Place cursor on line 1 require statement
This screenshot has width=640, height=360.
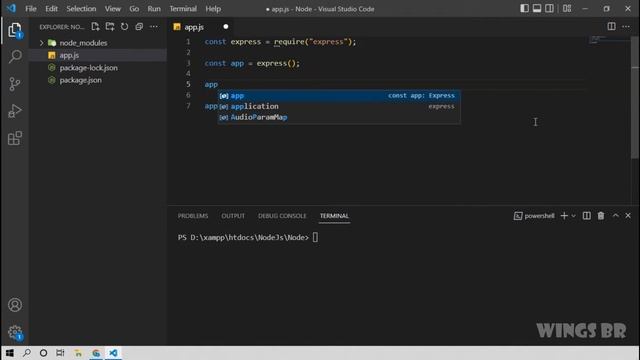click(x=315, y=42)
